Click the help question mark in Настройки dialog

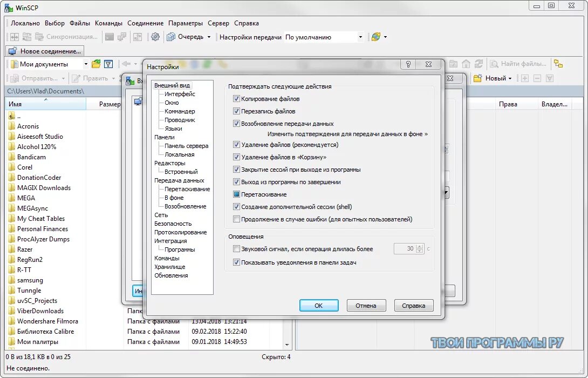pos(408,64)
